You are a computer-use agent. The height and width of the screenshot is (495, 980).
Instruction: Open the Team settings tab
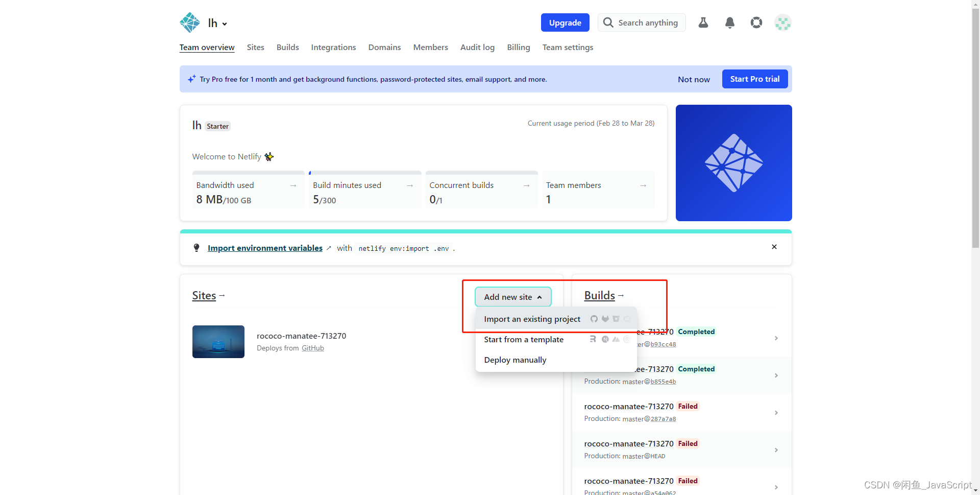pyautogui.click(x=568, y=47)
